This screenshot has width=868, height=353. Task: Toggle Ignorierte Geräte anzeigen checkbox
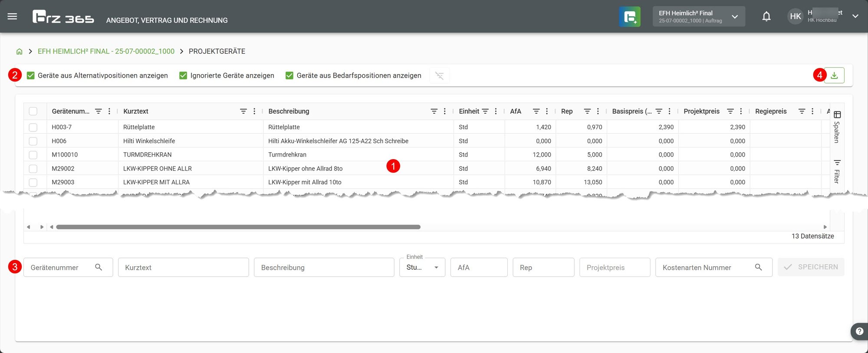tap(183, 75)
